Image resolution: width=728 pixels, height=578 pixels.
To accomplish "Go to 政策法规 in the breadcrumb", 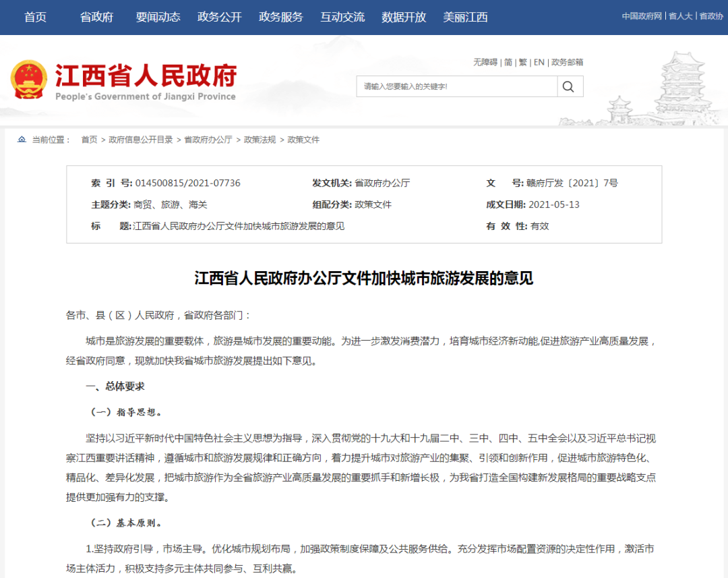I will pos(260,140).
